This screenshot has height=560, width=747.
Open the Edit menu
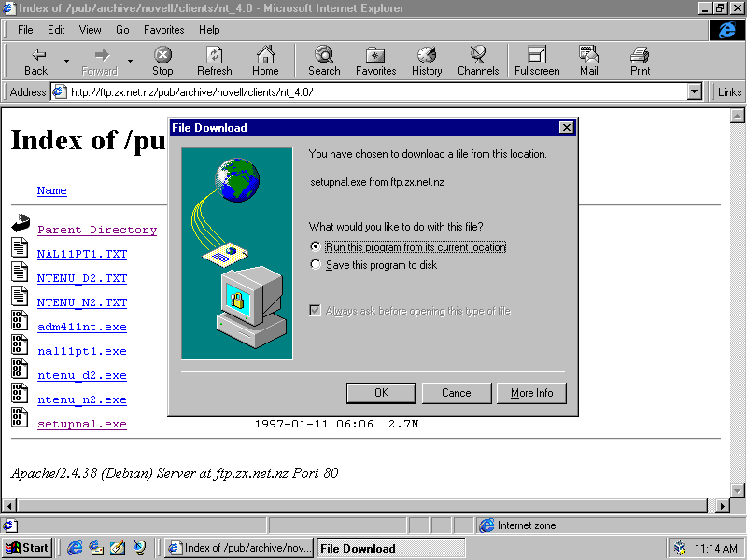tap(56, 30)
